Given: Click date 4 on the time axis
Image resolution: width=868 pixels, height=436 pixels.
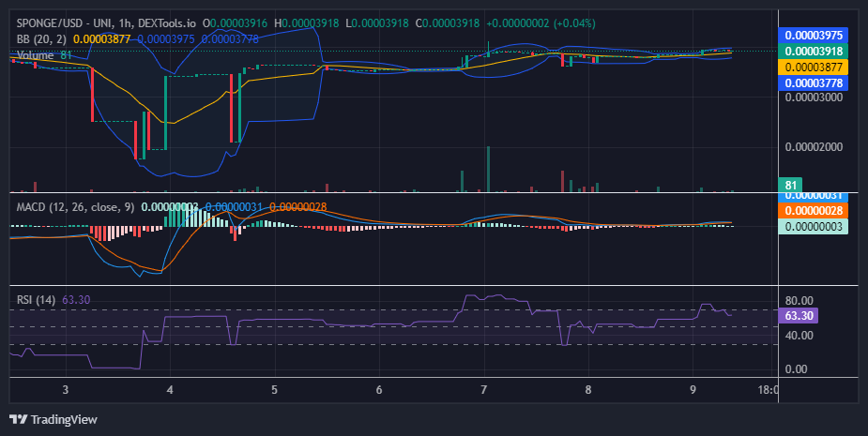Looking at the screenshot, I should point(170,389).
